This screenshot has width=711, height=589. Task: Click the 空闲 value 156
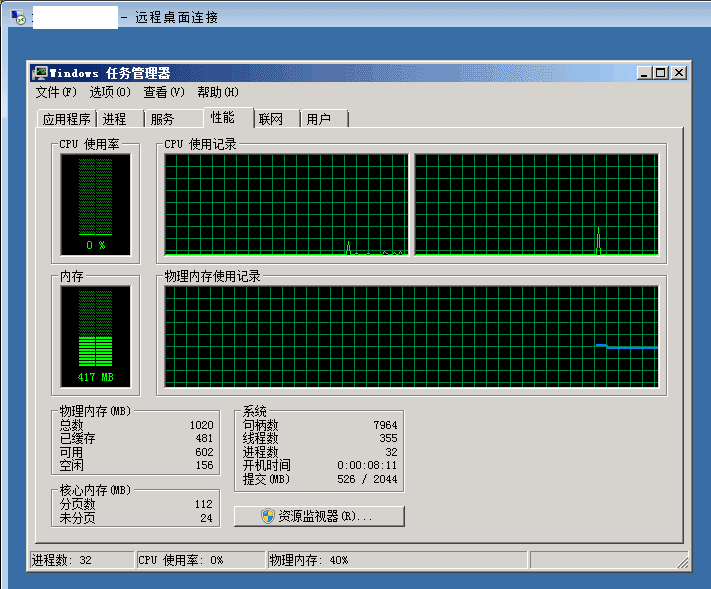[204, 465]
